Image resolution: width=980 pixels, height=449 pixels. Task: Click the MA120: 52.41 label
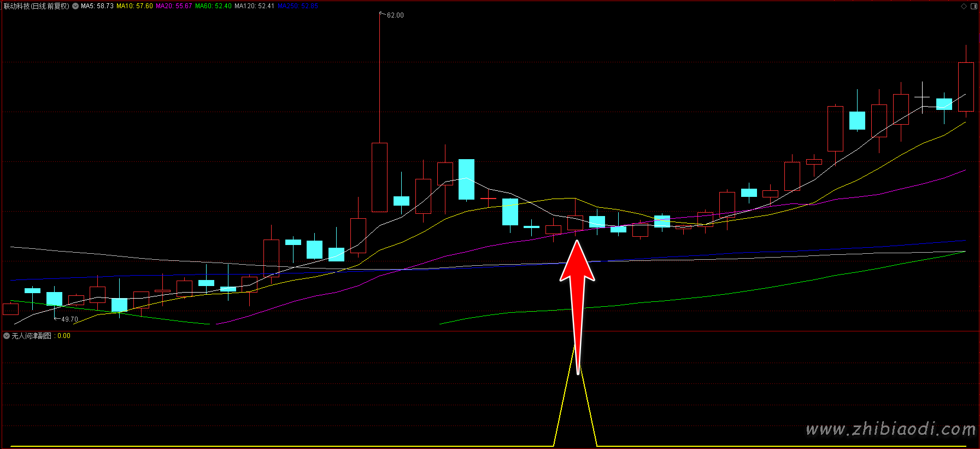click(x=254, y=6)
